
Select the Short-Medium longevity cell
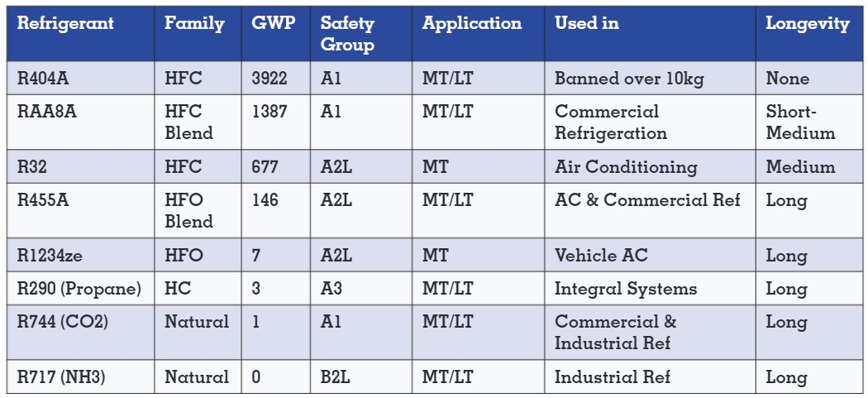800,122
